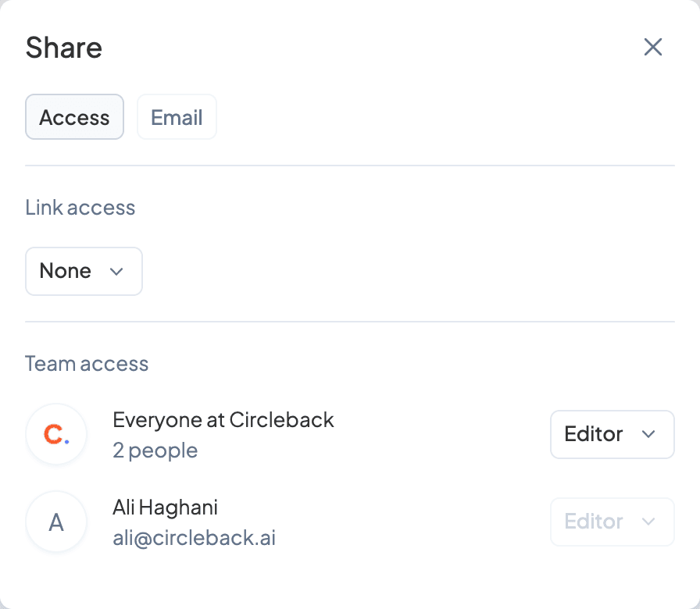The width and height of the screenshot is (700, 609).
Task: Click the ali@circleback.ai email address
Action: (194, 538)
